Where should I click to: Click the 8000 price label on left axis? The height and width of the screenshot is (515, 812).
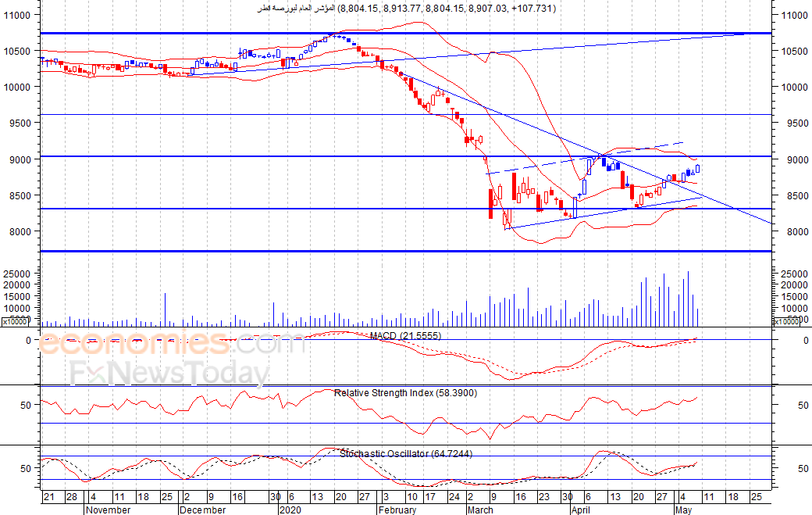[20, 231]
